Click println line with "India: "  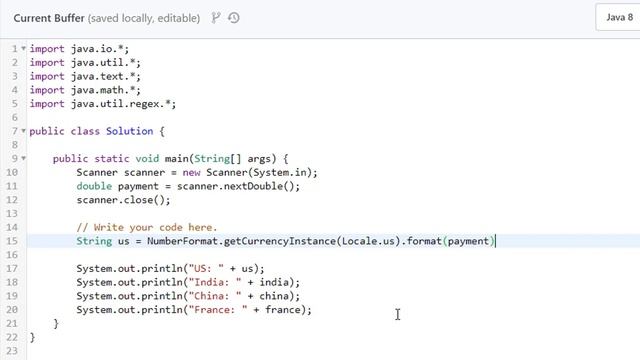[188, 282]
